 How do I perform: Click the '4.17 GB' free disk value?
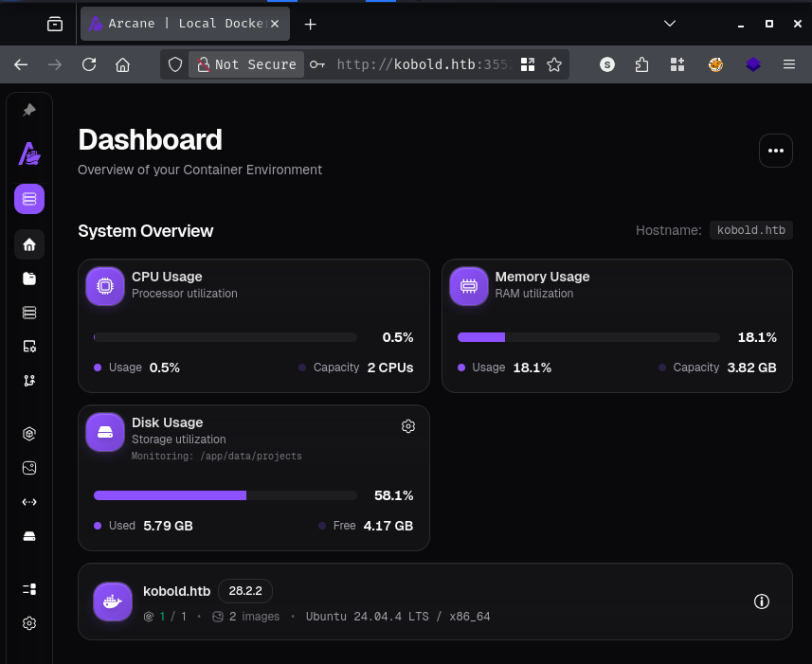point(388,526)
